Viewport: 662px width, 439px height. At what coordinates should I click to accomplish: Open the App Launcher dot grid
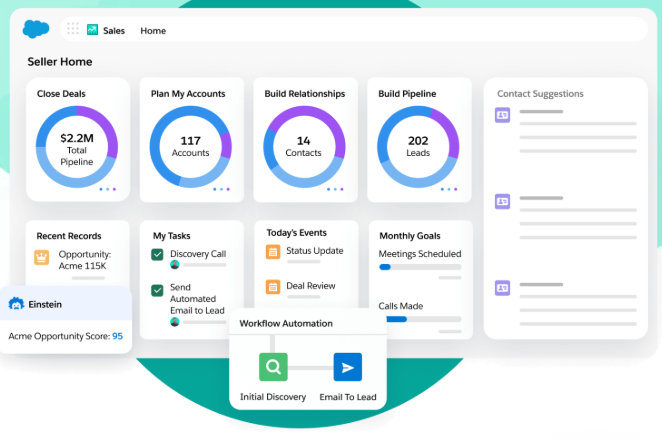(x=73, y=30)
